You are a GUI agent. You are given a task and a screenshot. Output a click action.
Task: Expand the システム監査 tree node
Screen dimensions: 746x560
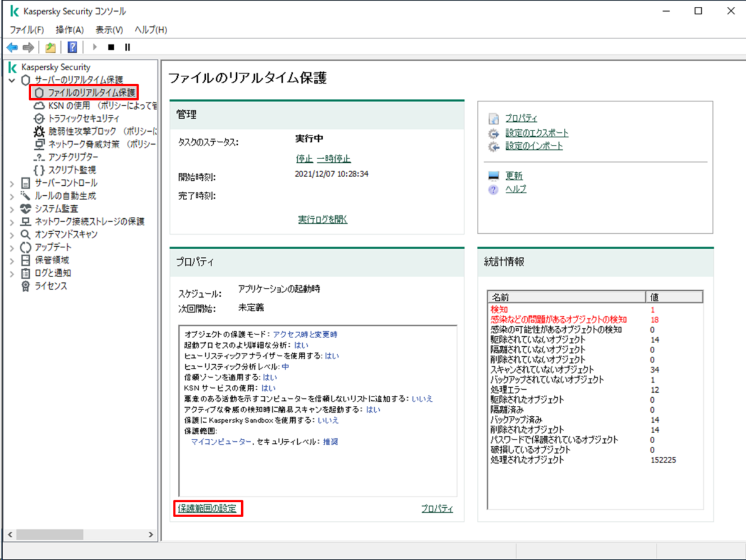click(x=12, y=209)
